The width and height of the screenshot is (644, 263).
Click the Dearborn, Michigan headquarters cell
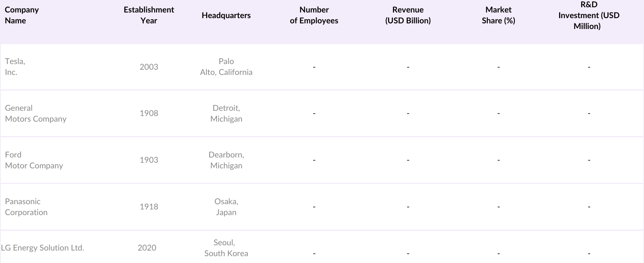(226, 160)
